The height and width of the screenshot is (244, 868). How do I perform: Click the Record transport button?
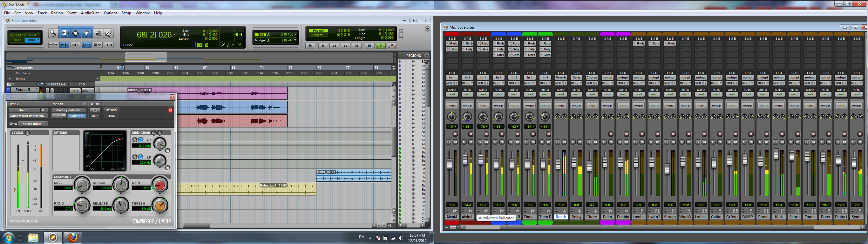[x=391, y=46]
